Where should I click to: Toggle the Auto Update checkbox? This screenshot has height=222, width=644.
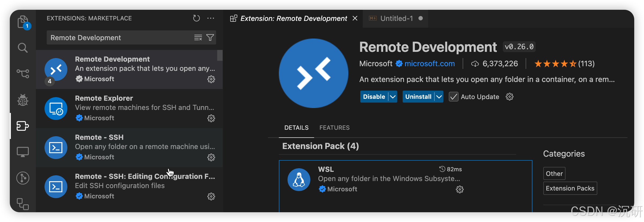point(453,97)
